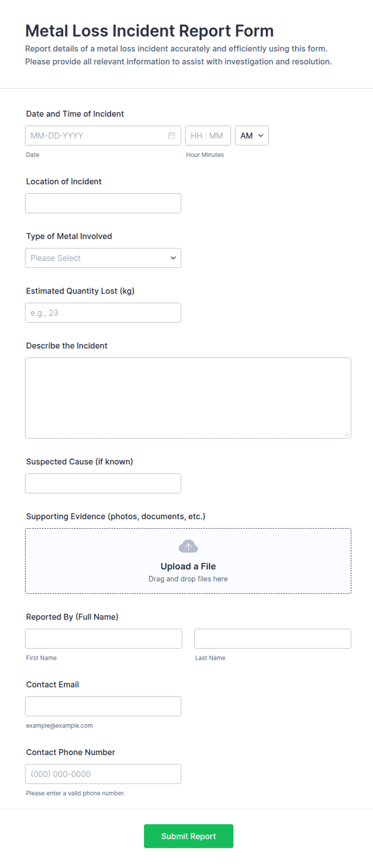Viewport: 373px width, 868px height.
Task: Click the Drag and drop files here text
Action: (188, 579)
